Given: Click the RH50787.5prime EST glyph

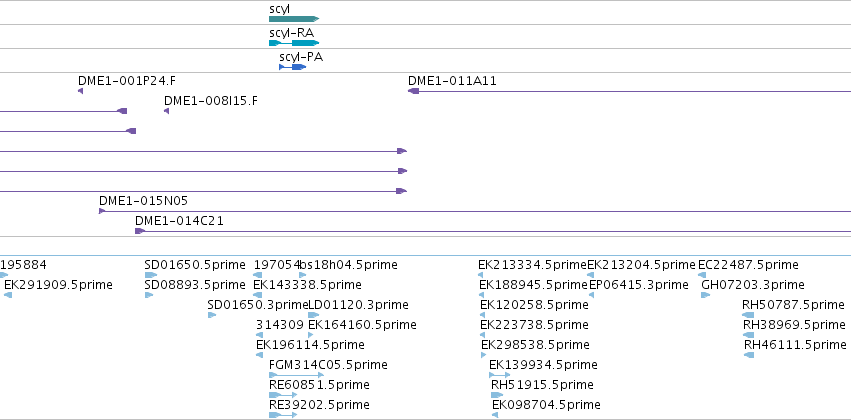Looking at the screenshot, I should (x=748, y=315).
